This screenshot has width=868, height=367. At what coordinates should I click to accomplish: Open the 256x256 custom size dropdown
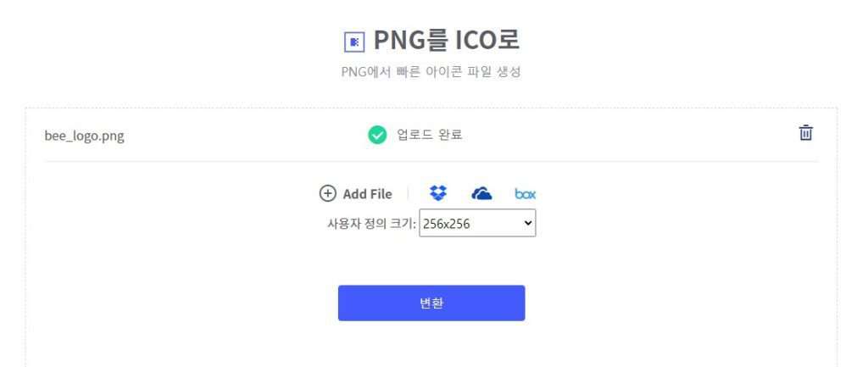[x=477, y=223]
